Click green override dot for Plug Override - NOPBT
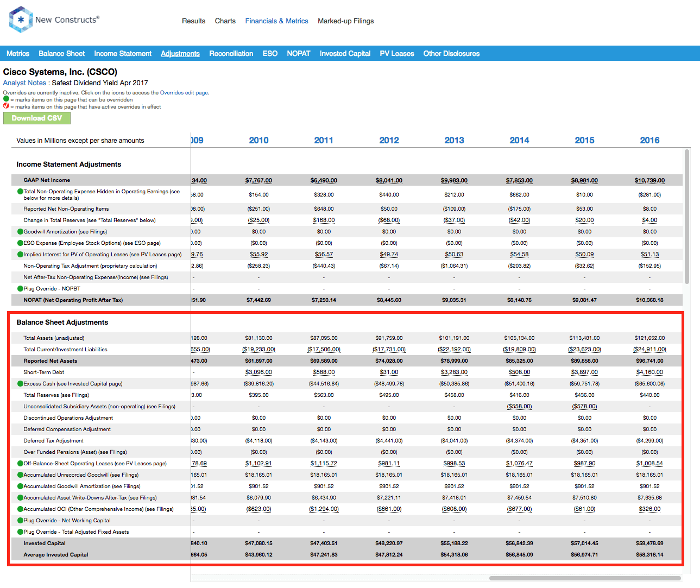This screenshot has width=700, height=588. tap(20, 289)
